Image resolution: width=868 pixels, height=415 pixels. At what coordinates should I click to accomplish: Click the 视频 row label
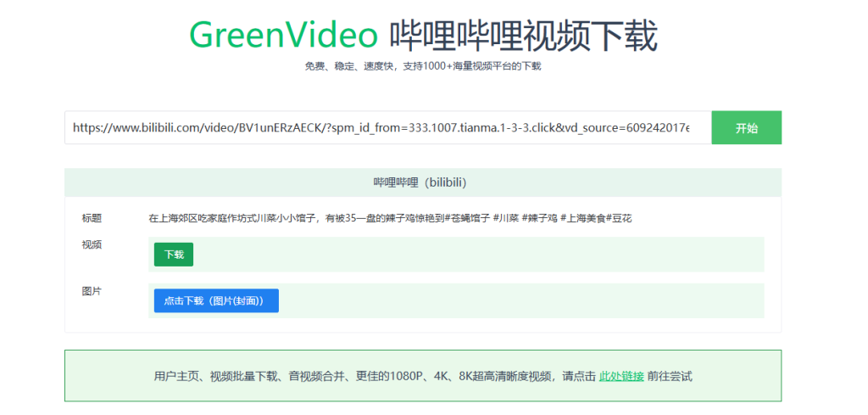click(92, 245)
